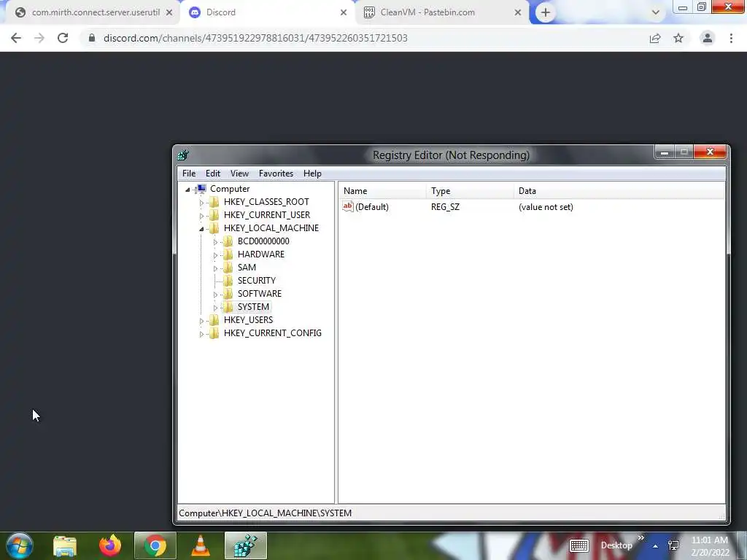Close the Discord browser tab
The image size is (747, 560).
point(344,12)
